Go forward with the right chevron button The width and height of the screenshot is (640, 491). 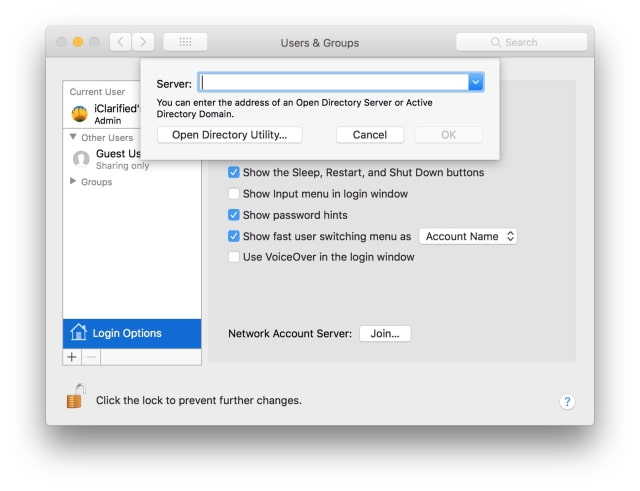[x=143, y=42]
